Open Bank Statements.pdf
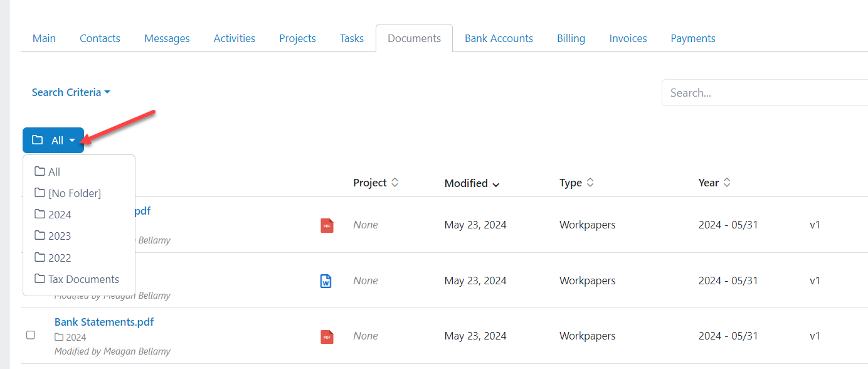The height and width of the screenshot is (369, 868). [103, 321]
